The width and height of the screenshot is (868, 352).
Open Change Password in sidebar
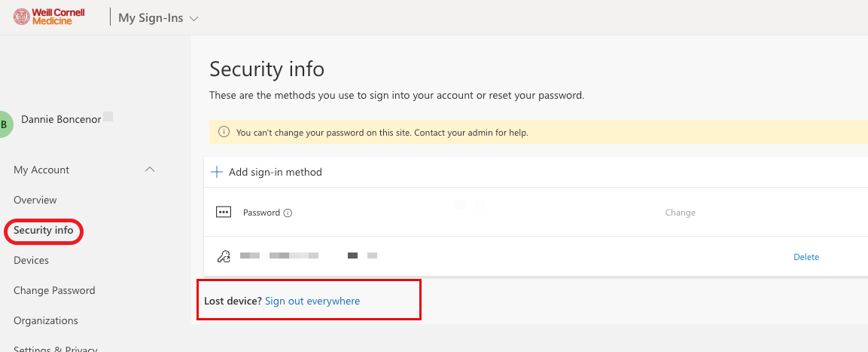click(x=54, y=290)
